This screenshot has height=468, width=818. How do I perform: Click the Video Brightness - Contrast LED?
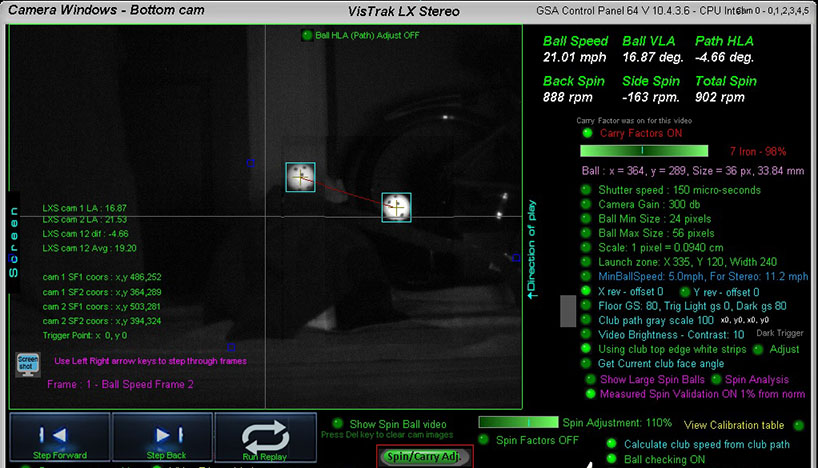(586, 334)
